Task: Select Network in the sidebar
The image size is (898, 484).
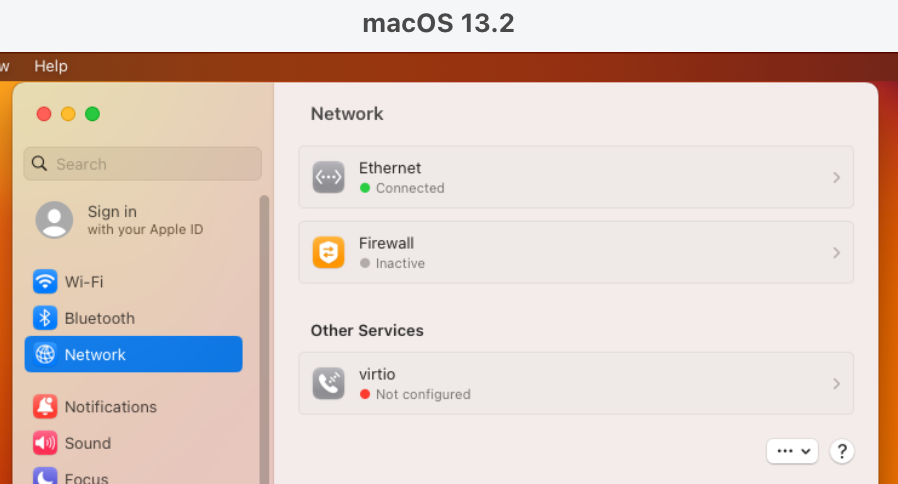Action: point(133,354)
